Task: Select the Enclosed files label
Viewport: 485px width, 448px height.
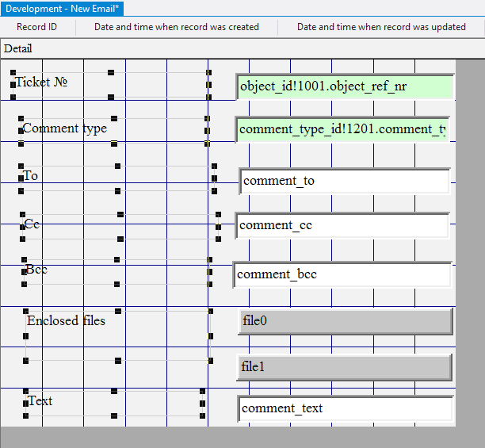Action: [66, 320]
